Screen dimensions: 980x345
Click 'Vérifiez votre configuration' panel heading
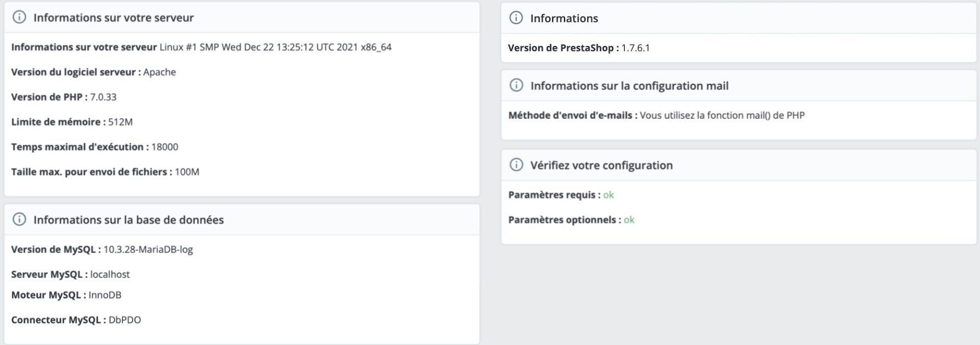(x=601, y=165)
